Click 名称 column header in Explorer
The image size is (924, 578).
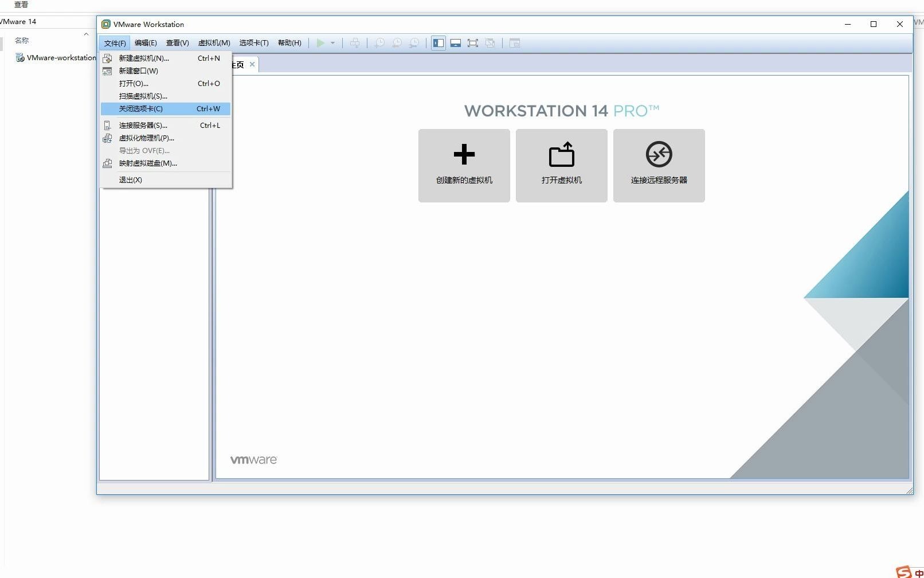coord(22,40)
